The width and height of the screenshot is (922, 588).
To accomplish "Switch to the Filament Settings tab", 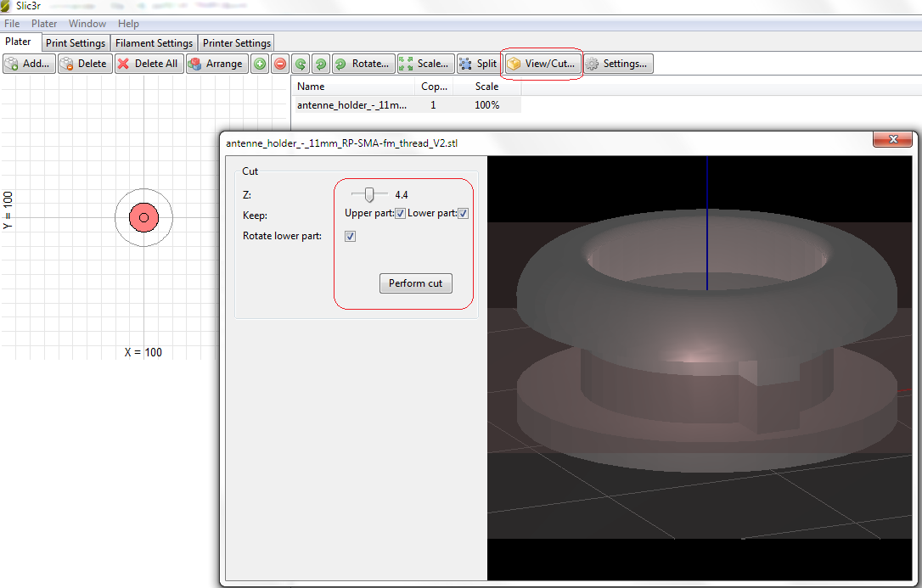I will click(x=154, y=43).
